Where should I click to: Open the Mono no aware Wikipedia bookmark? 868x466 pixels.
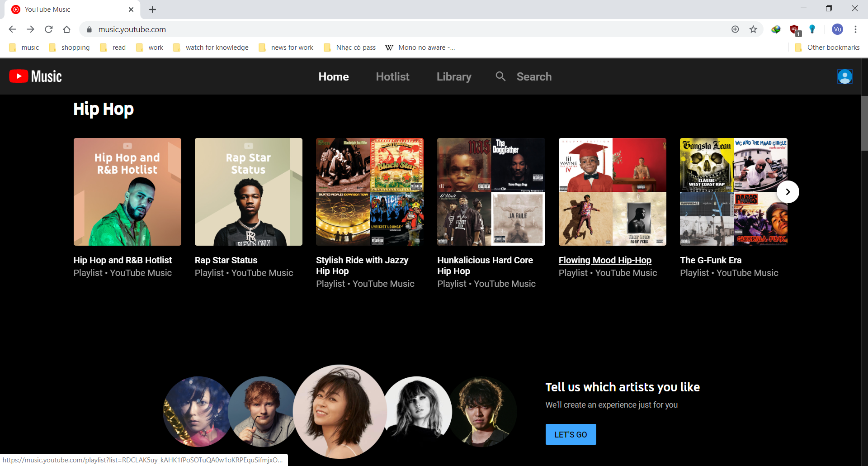420,48
